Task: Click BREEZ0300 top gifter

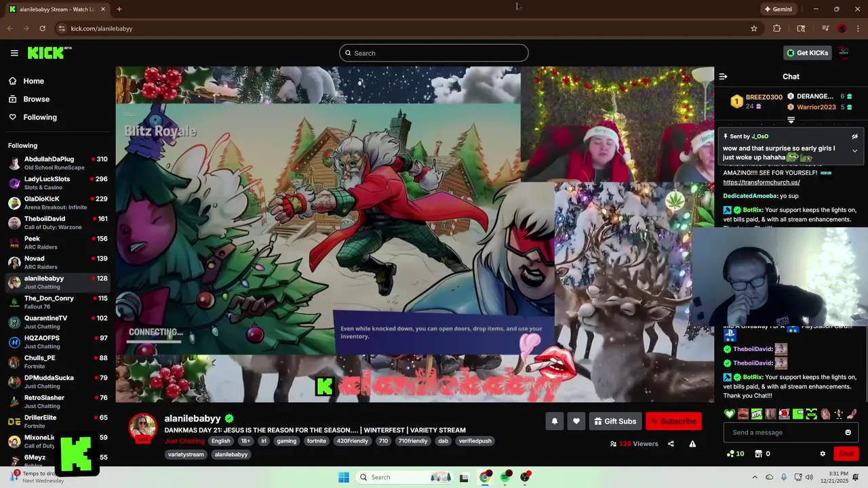Action: point(764,97)
